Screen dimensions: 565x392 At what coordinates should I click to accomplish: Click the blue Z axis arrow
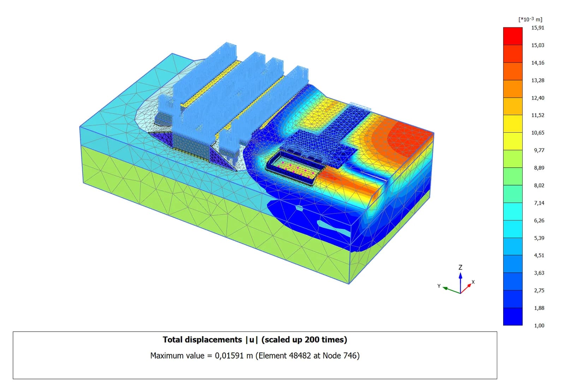pyautogui.click(x=460, y=282)
